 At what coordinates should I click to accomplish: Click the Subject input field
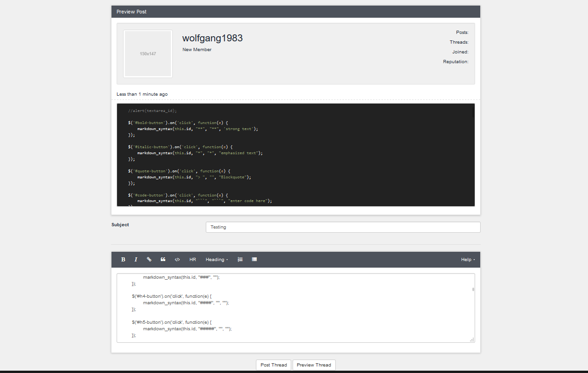tap(343, 227)
